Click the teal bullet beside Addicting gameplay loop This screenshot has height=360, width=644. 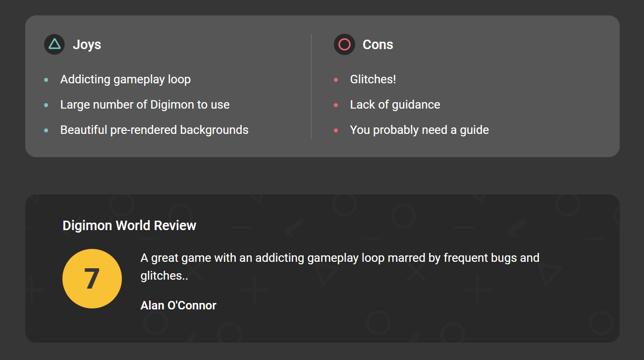pyautogui.click(x=46, y=79)
